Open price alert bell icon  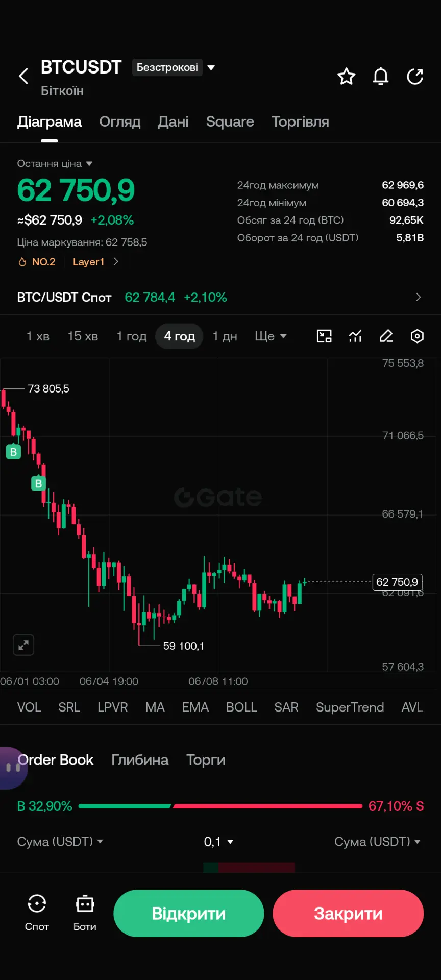click(381, 77)
